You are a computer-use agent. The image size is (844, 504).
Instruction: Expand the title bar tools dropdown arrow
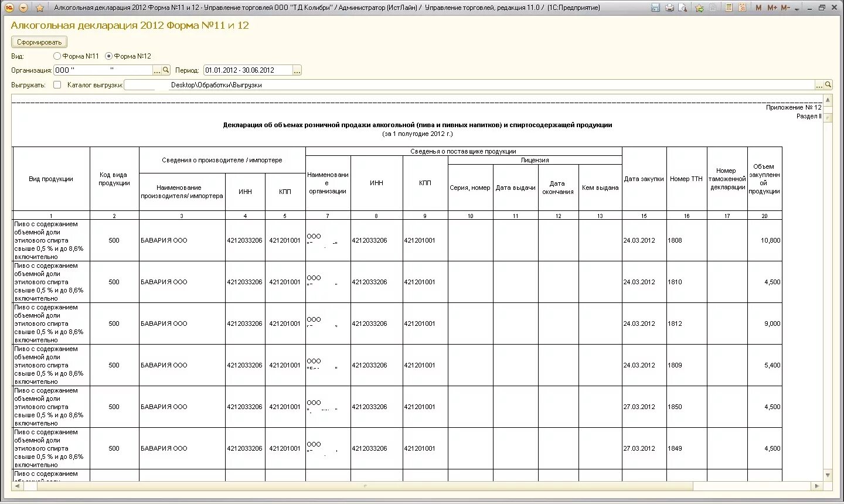[x=797, y=8]
